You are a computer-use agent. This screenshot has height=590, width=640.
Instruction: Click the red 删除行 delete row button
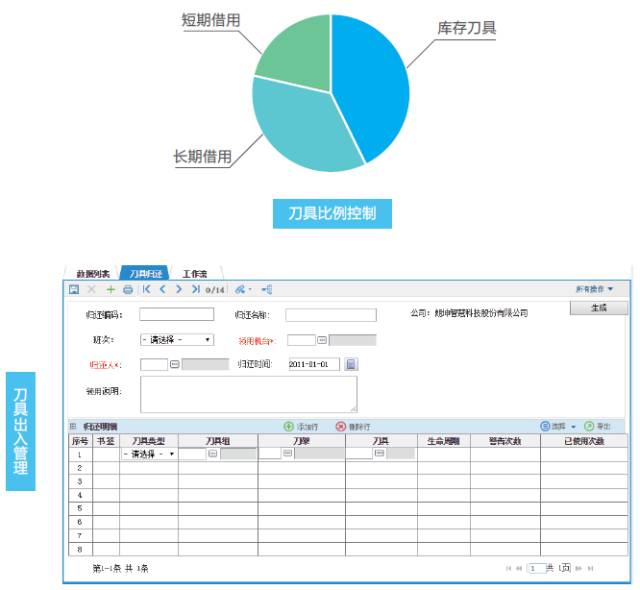click(353, 426)
